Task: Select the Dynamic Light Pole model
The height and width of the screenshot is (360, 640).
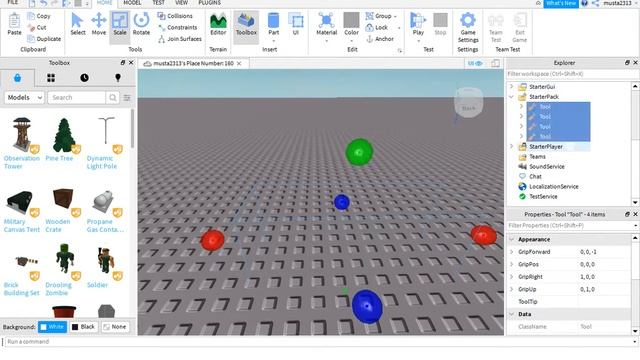Action: coord(104,143)
